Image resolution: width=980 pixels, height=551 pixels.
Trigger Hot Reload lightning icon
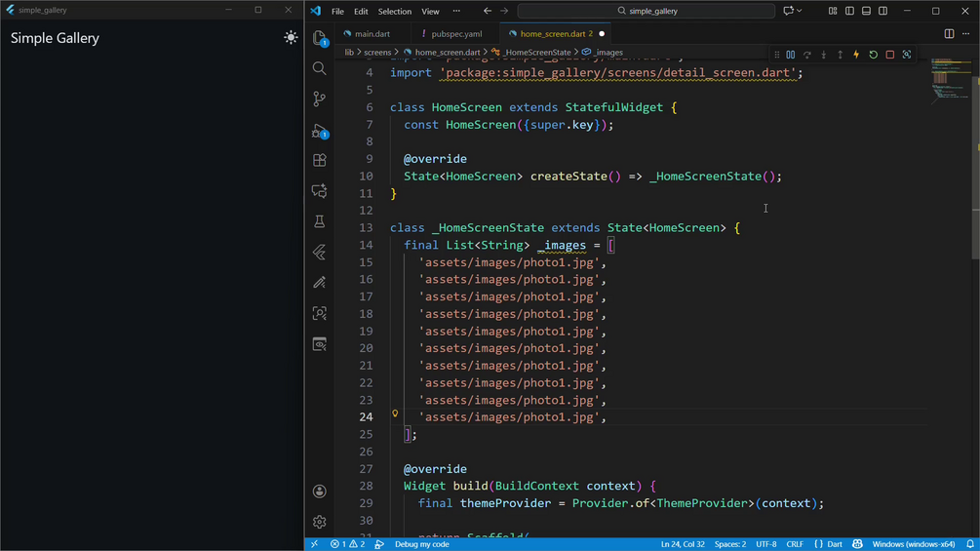[x=856, y=55]
